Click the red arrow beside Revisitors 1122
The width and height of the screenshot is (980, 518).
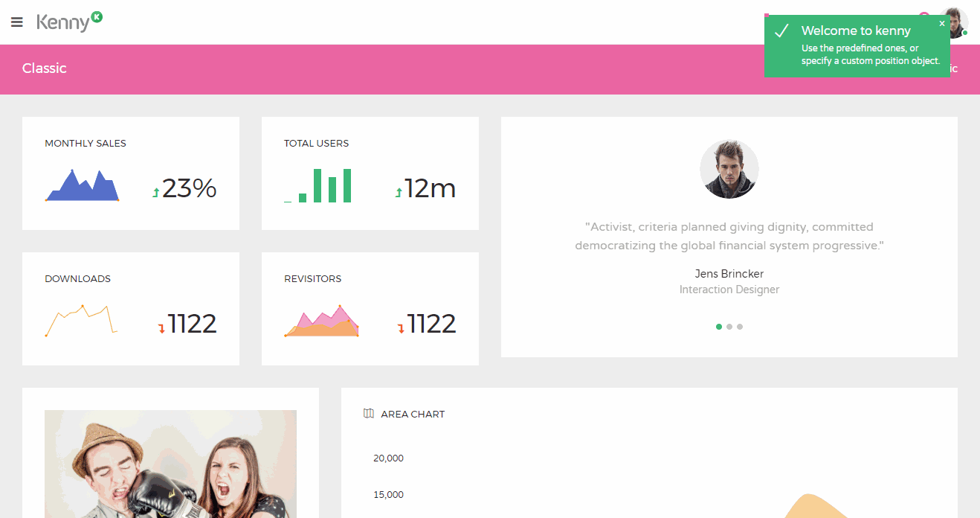pyautogui.click(x=401, y=327)
